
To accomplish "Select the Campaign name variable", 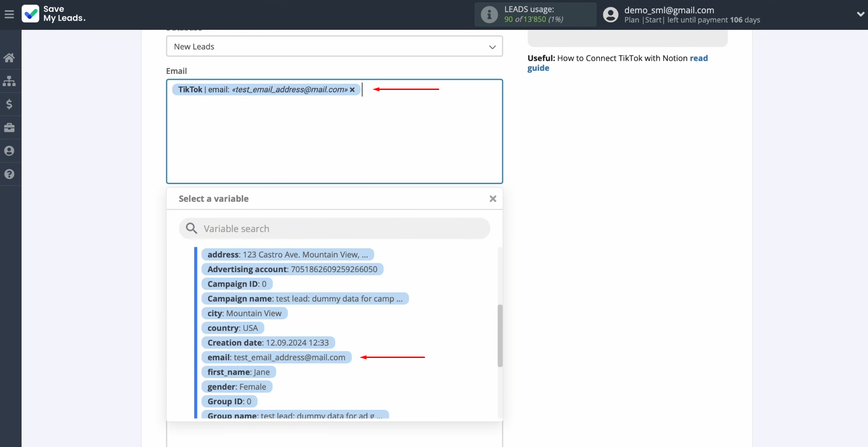I will pyautogui.click(x=305, y=299).
